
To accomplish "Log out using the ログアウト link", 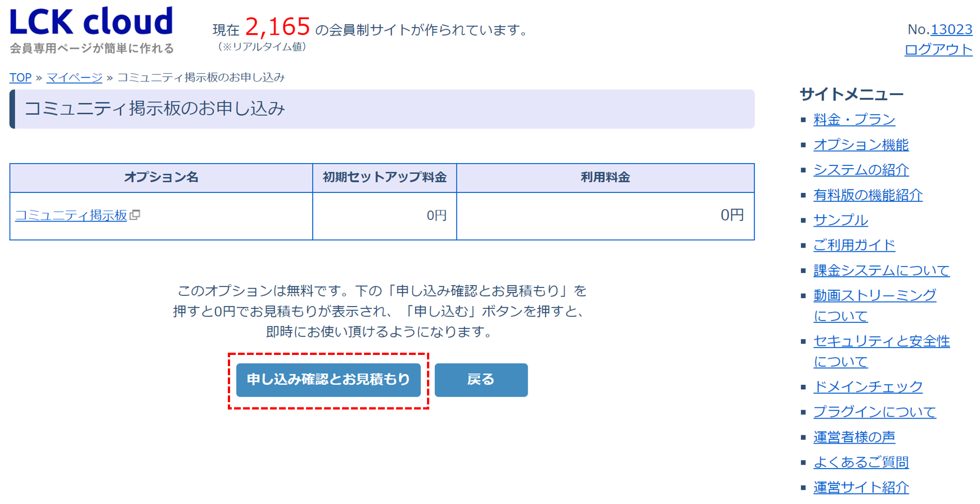I will [x=937, y=49].
